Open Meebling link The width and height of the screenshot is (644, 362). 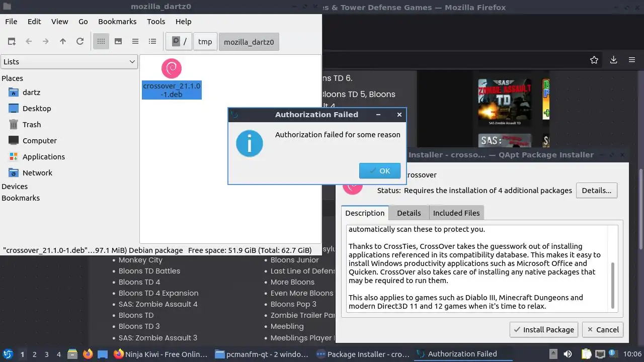tap(287, 326)
